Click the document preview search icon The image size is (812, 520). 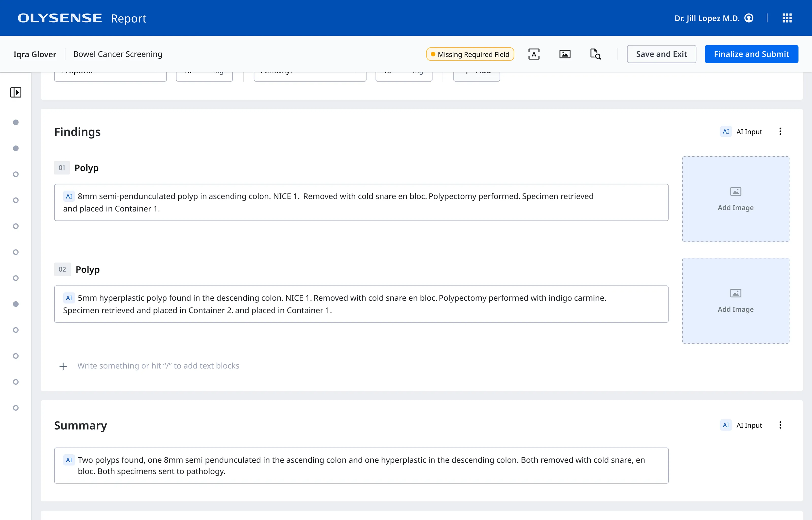coord(595,54)
